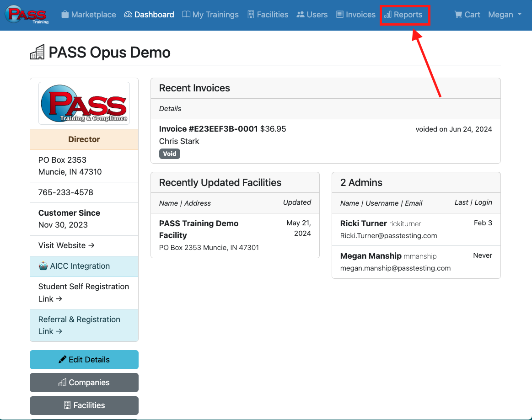
Task: Open the Referral & Registration Link
Action: pyautogui.click(x=84, y=325)
